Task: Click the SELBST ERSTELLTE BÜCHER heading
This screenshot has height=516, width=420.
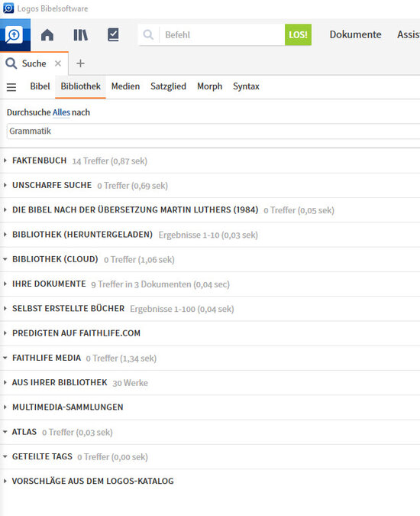Action: [69, 309]
